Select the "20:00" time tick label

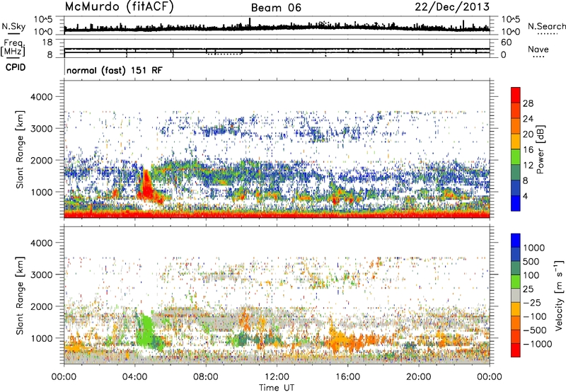(x=419, y=377)
